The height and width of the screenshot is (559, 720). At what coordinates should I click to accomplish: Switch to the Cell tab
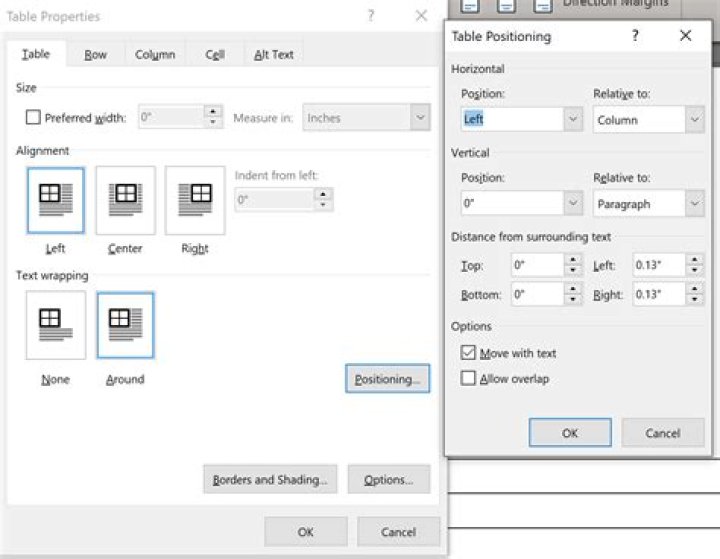(215, 55)
